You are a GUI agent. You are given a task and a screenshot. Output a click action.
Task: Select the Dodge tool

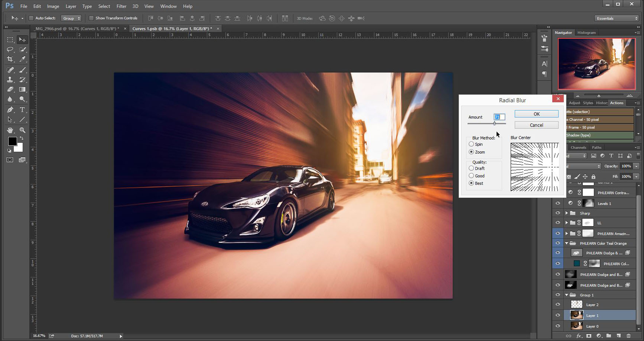click(22, 99)
